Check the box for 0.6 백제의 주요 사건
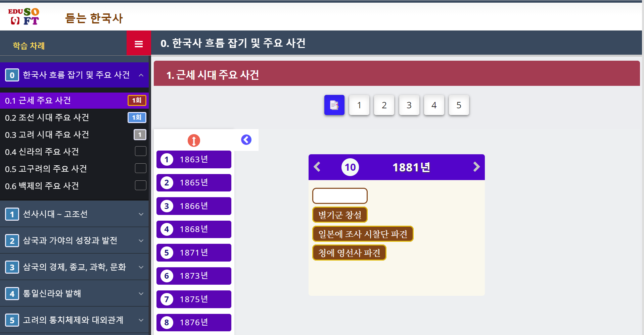This screenshot has width=644, height=335. (140, 185)
